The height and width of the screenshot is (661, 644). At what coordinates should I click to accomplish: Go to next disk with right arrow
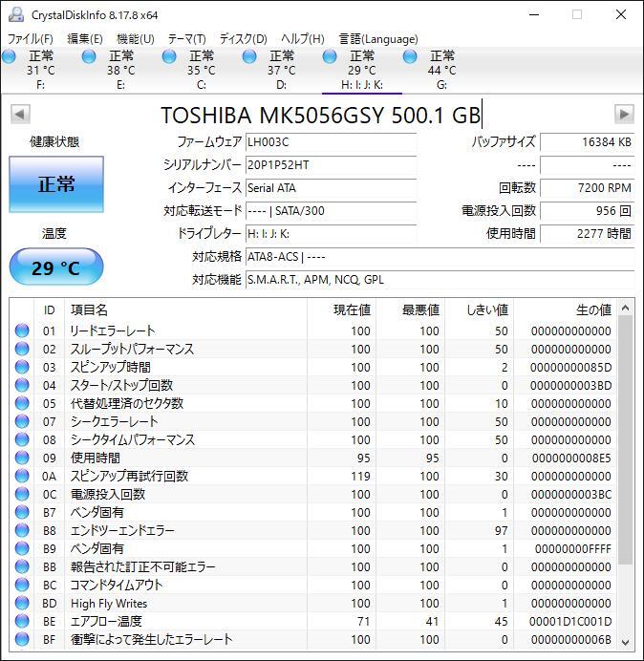[x=624, y=115]
